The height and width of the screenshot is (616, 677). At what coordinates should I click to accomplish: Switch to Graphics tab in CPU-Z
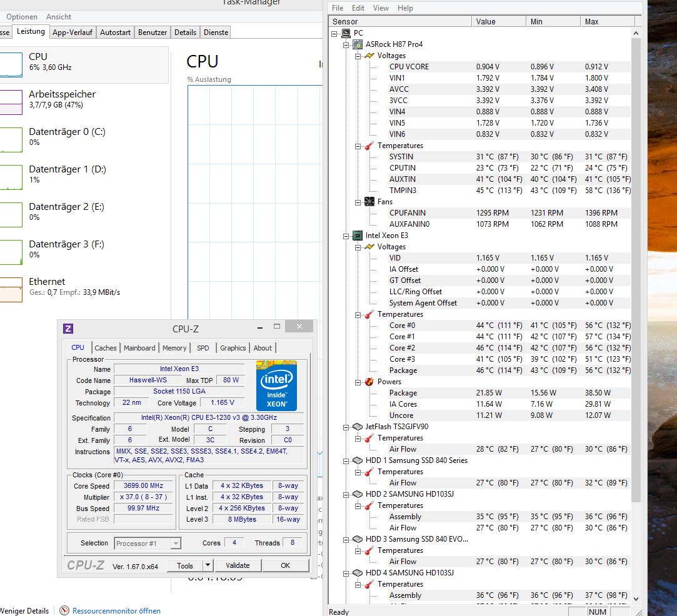pos(233,348)
